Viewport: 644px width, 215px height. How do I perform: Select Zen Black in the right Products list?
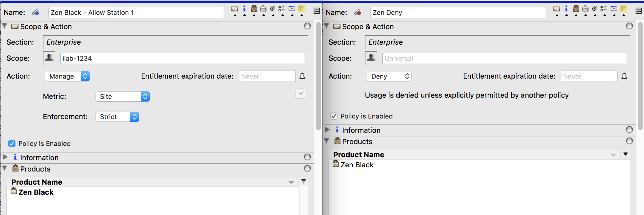pyautogui.click(x=357, y=165)
